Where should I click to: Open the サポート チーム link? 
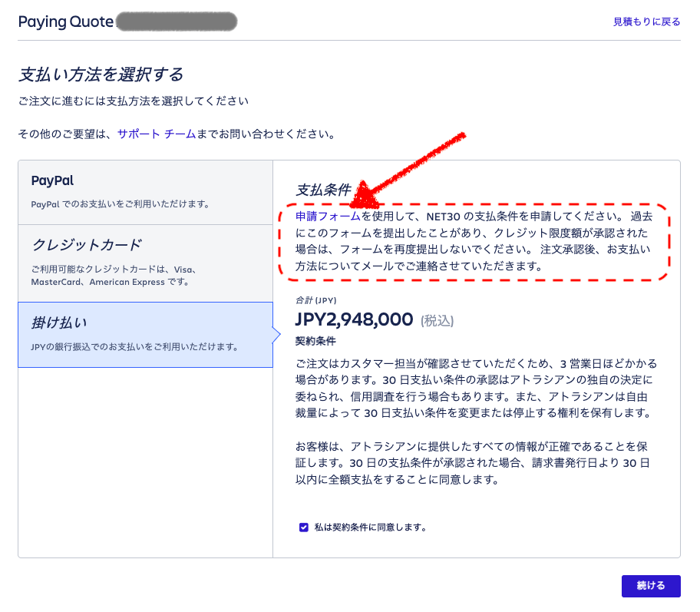click(x=156, y=134)
